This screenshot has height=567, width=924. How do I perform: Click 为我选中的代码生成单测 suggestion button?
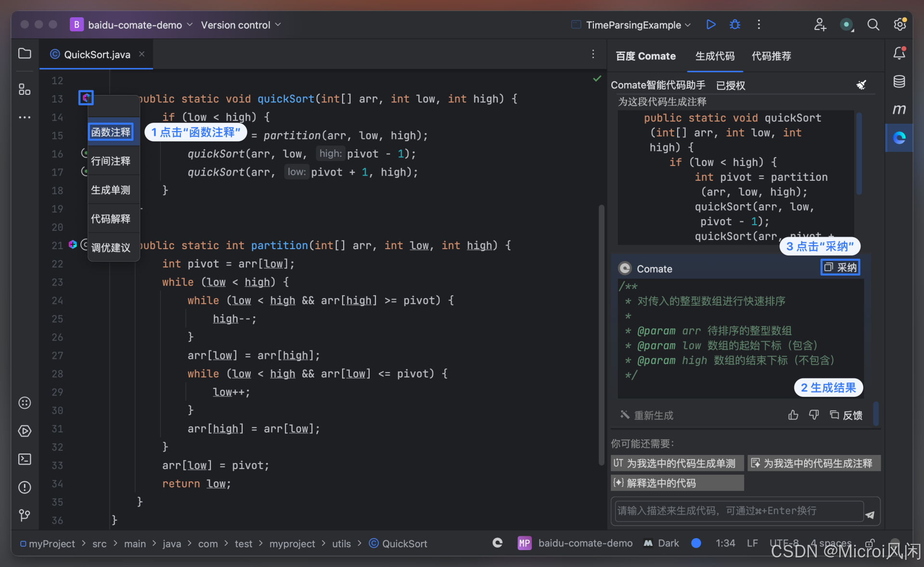[x=677, y=463]
